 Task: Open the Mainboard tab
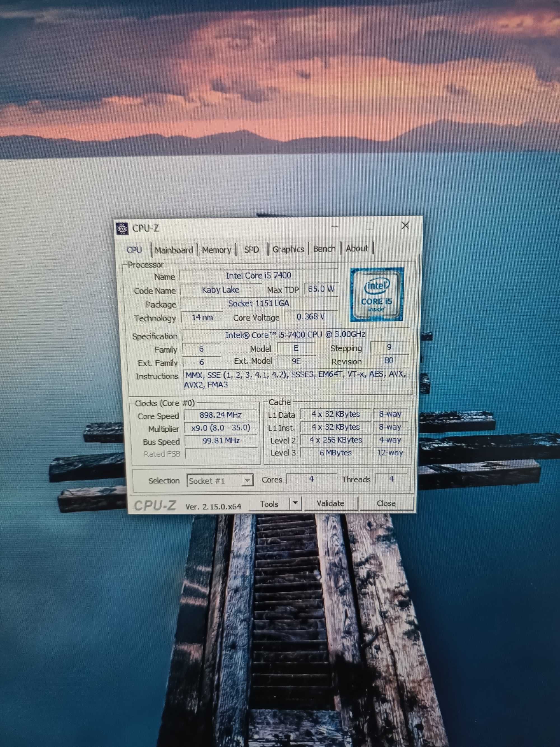174,250
